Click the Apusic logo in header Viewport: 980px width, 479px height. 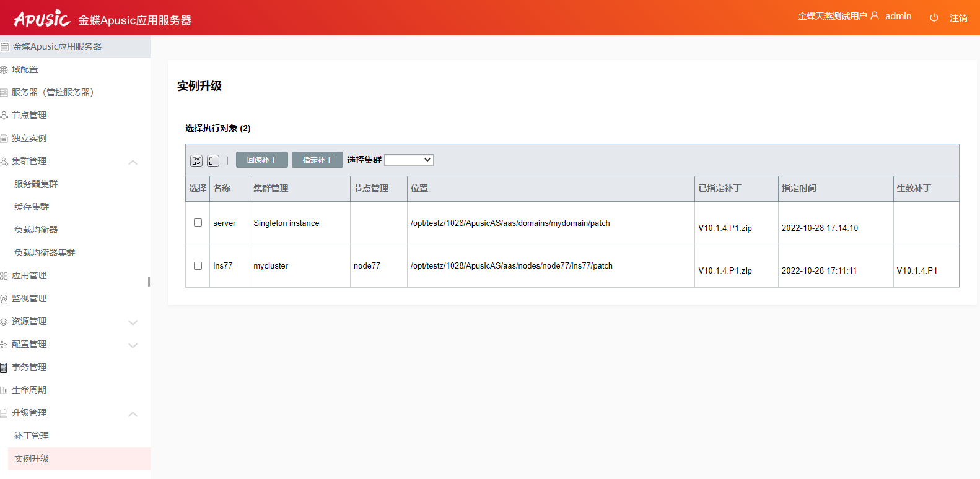pos(42,19)
